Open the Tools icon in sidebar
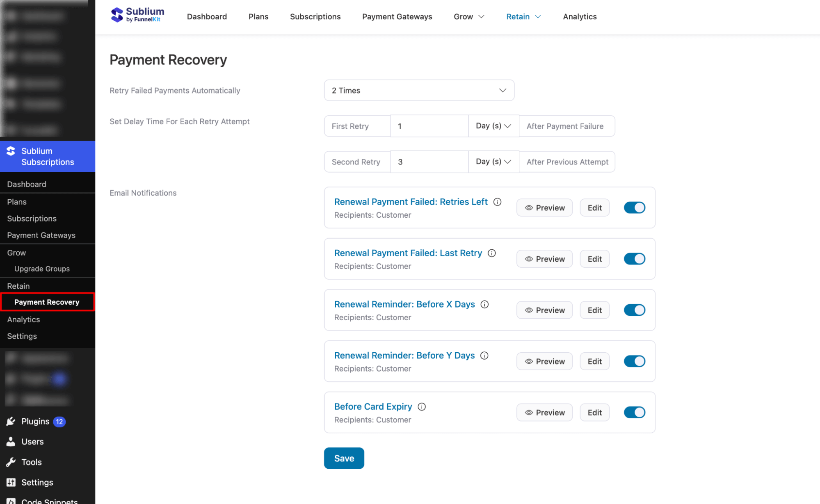This screenshot has width=820, height=504. pyautogui.click(x=10, y=462)
